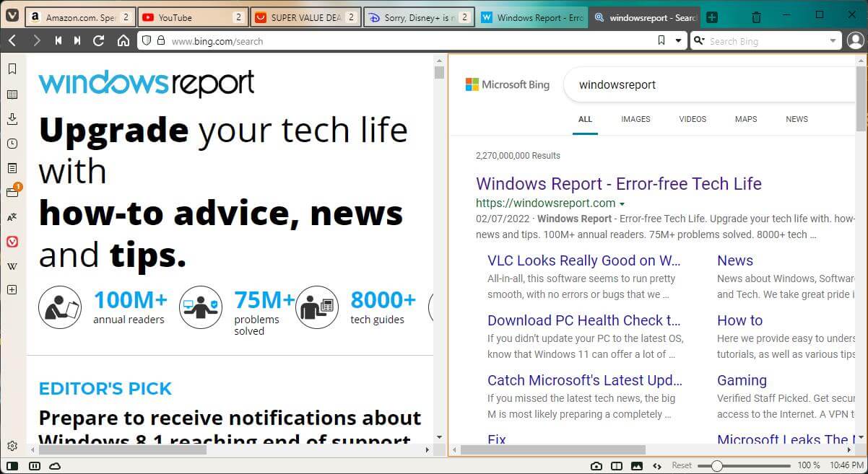Open the Gaming sitelink
Viewport: 868px width, 474px height.
pyautogui.click(x=742, y=380)
